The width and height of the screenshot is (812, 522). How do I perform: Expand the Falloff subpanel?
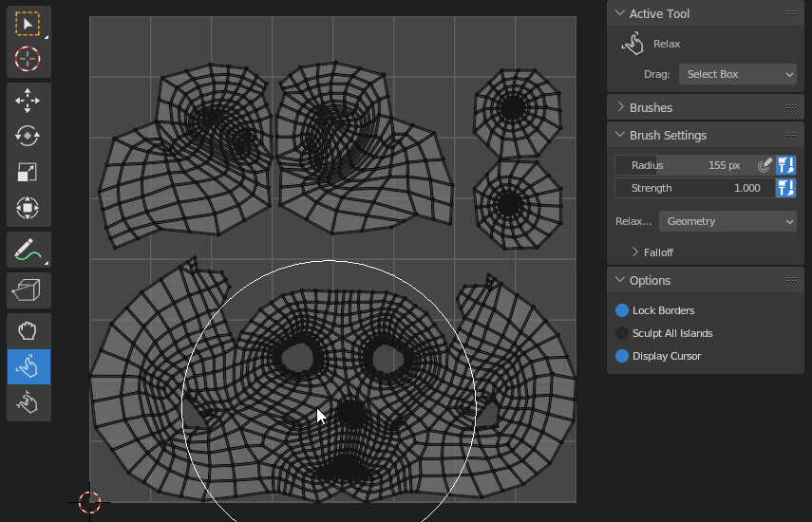pos(635,252)
